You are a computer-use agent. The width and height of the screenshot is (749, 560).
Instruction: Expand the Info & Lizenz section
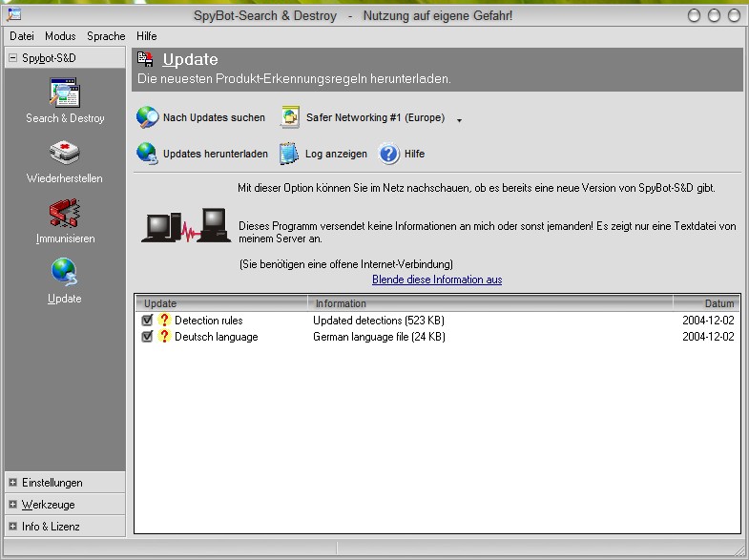tap(13, 527)
